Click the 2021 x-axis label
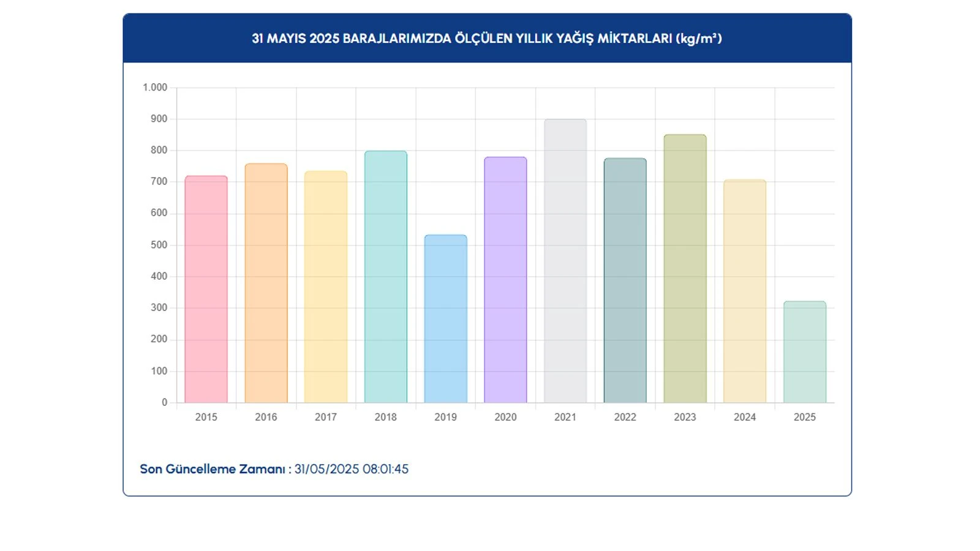Screen dimensions: 980x551 [x=565, y=417]
